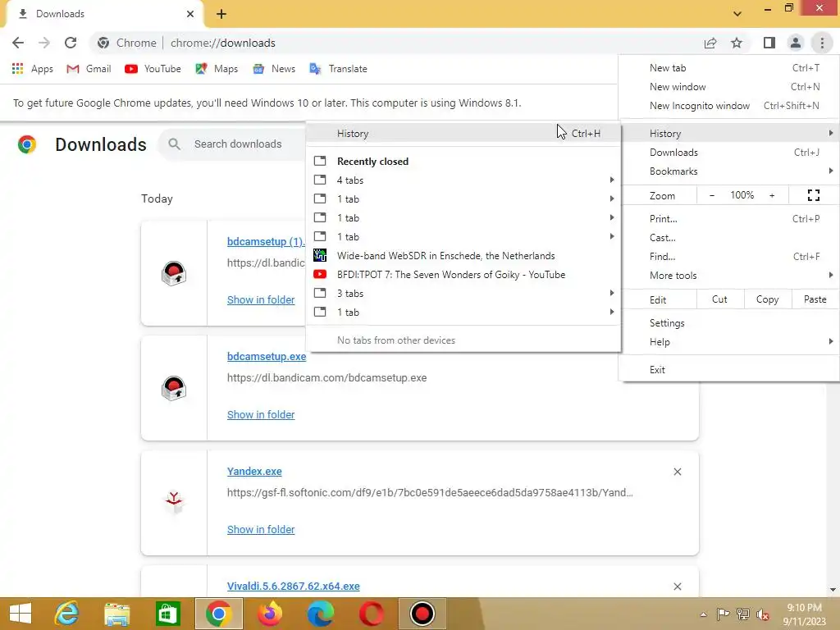
Task: Open the History entry with Ctrl+H shortcut
Action: (x=463, y=134)
